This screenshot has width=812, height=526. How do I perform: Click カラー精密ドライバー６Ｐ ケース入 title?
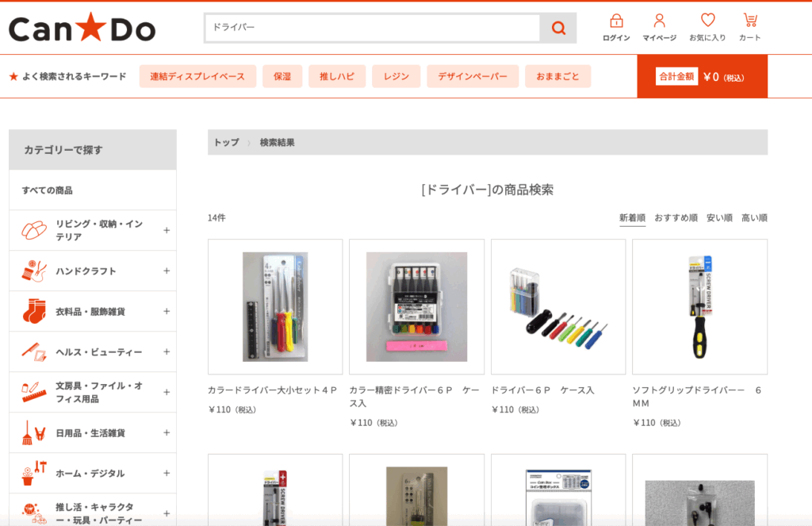(414, 397)
